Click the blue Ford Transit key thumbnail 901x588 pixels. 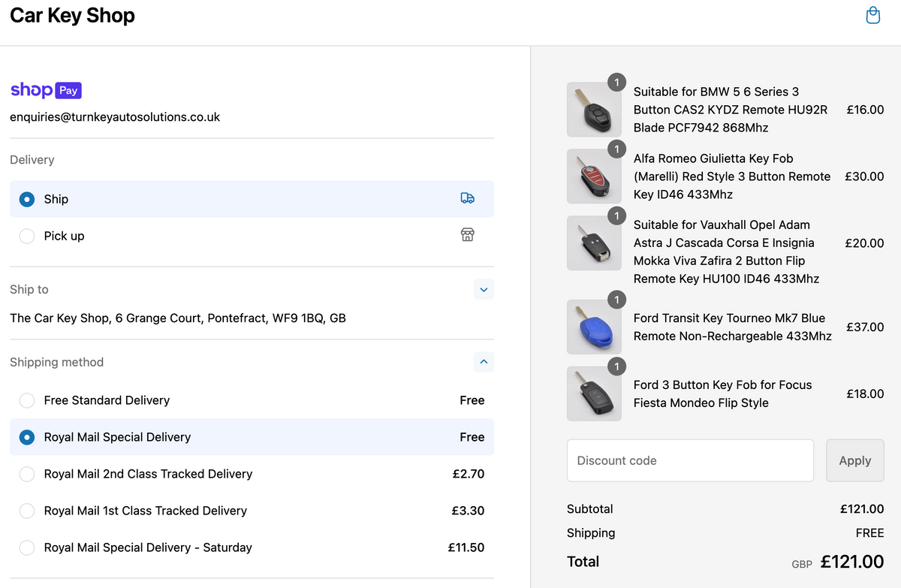click(594, 327)
